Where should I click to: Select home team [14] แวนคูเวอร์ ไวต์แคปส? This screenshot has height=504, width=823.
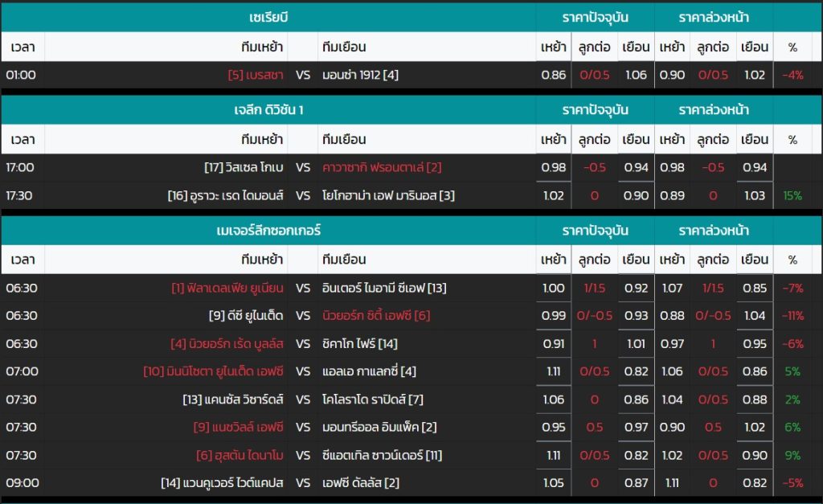tap(222, 482)
